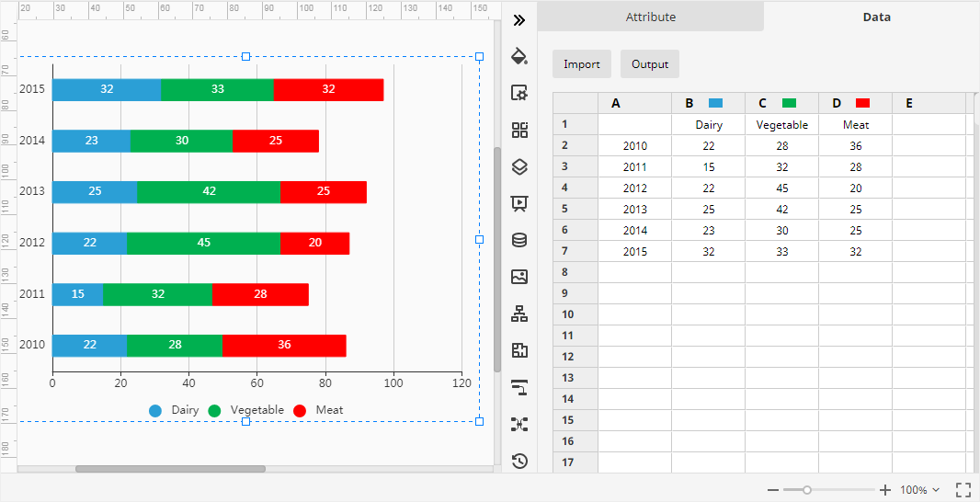Click the 2013 cell in data table

(x=634, y=210)
